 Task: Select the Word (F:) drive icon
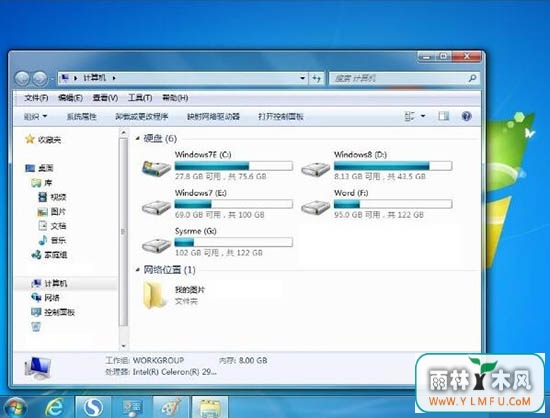[x=315, y=207]
